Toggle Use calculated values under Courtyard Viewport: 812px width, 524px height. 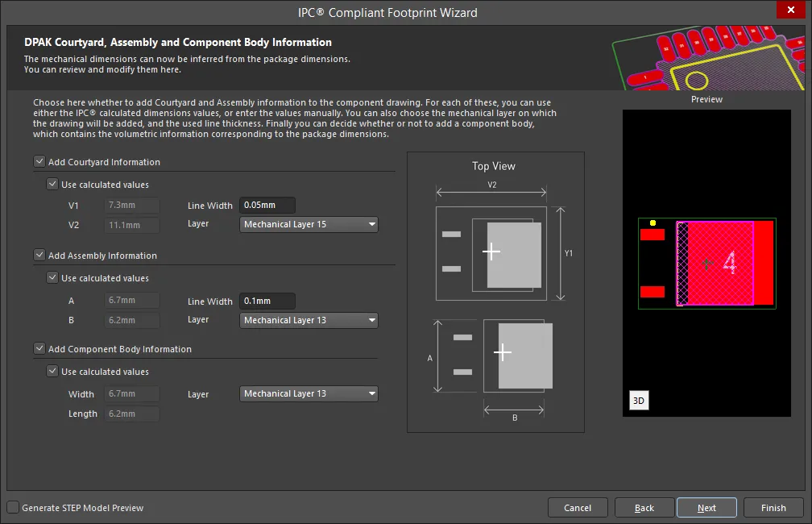52,184
